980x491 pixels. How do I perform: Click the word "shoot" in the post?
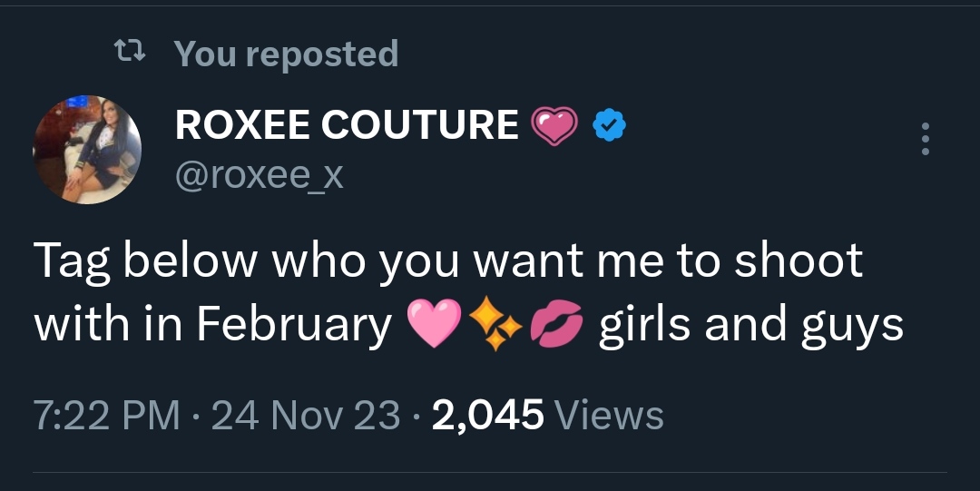(x=798, y=261)
